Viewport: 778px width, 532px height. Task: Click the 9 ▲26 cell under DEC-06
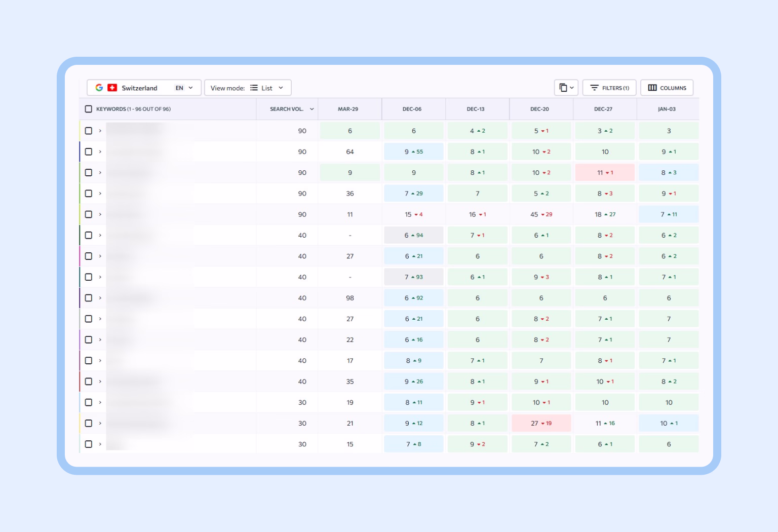click(x=414, y=382)
